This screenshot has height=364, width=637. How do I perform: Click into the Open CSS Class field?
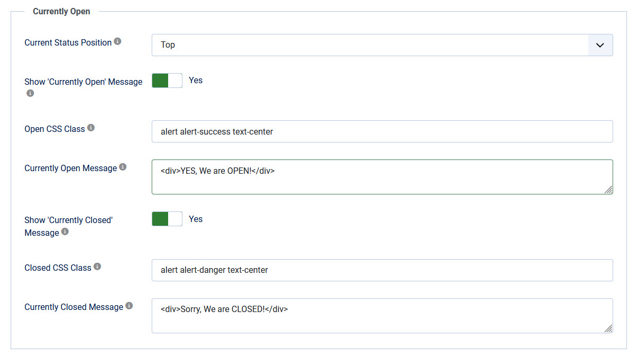pos(382,131)
